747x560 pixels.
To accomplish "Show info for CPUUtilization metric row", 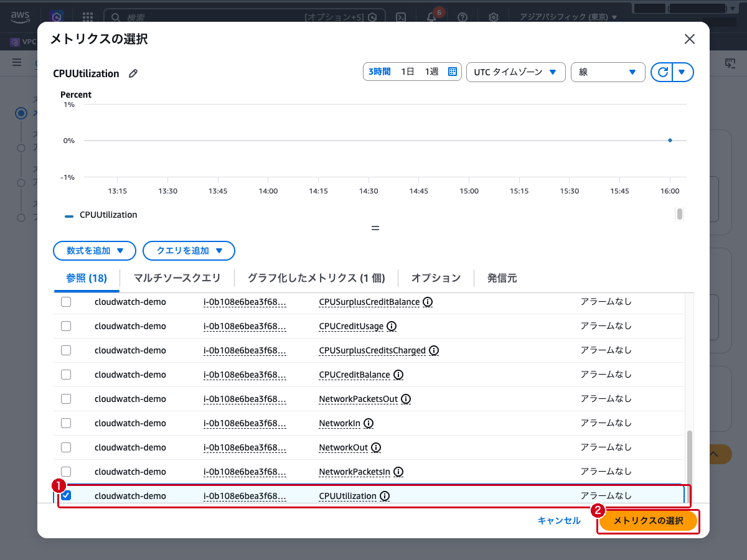I will click(x=385, y=496).
